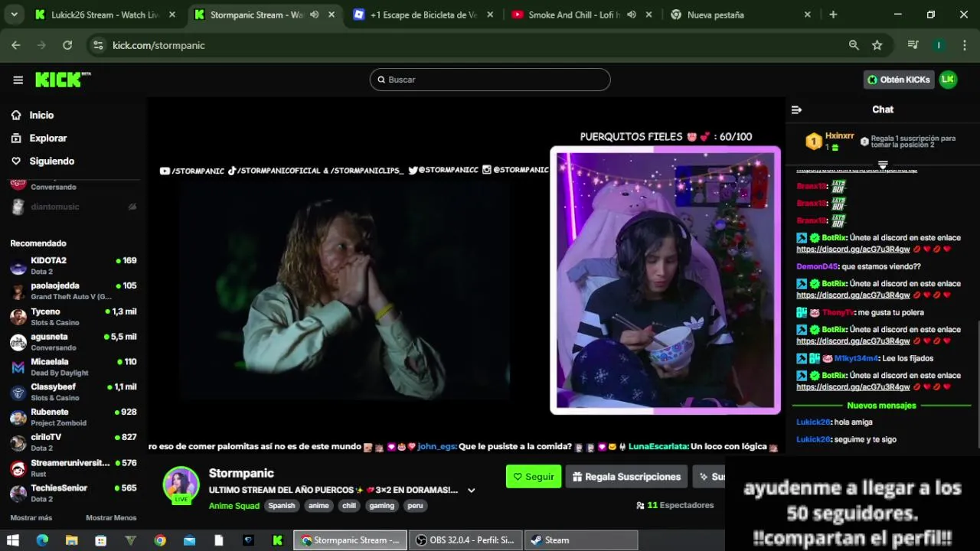Click the streamer webcam overlay
This screenshot has width=980, height=551.
click(x=665, y=280)
